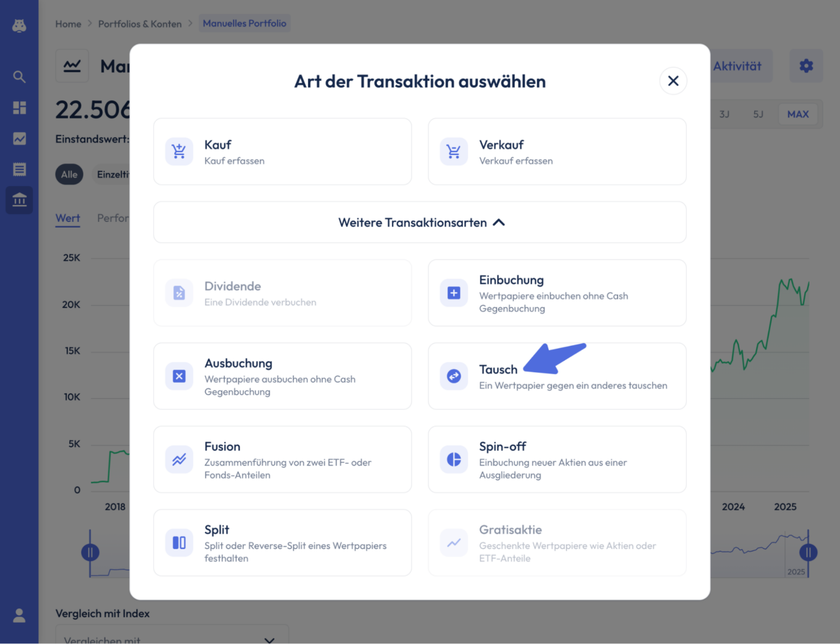Viewport: 840px width, 644px height.
Task: Close the transaction type dialog
Action: pyautogui.click(x=673, y=81)
